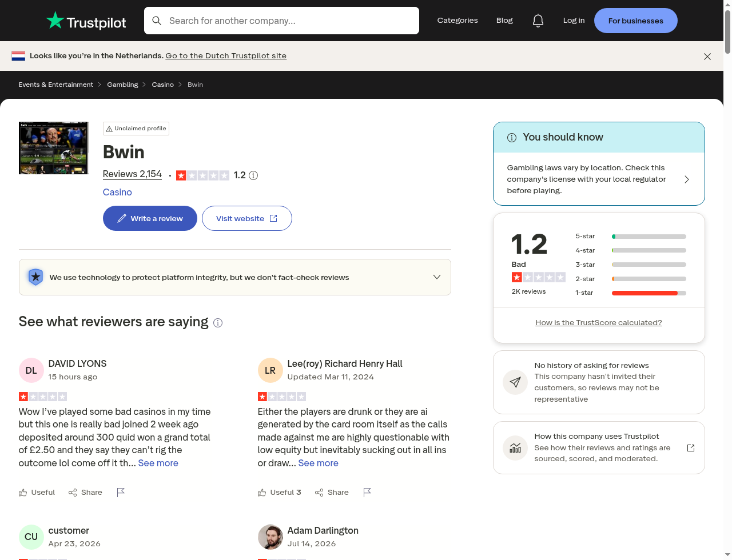Share DAVID LYONS review
This screenshot has height=560, width=732.
point(85,493)
